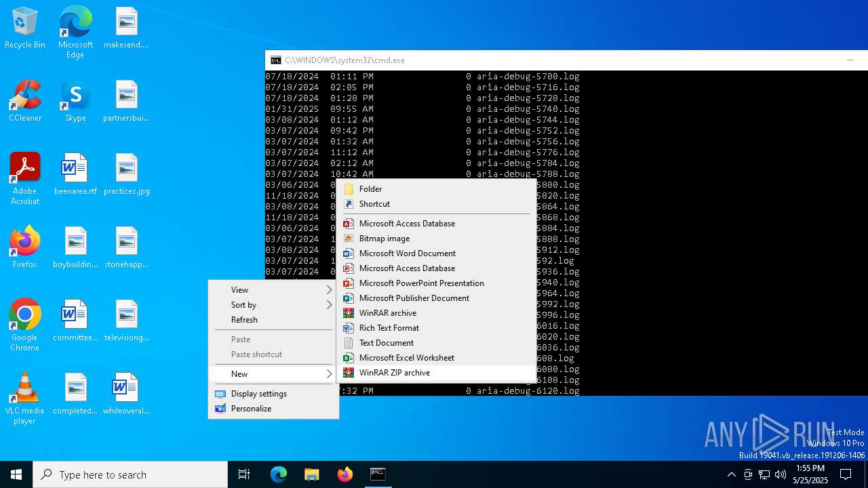Create new Microsoft Excel Worksheet

437,358
